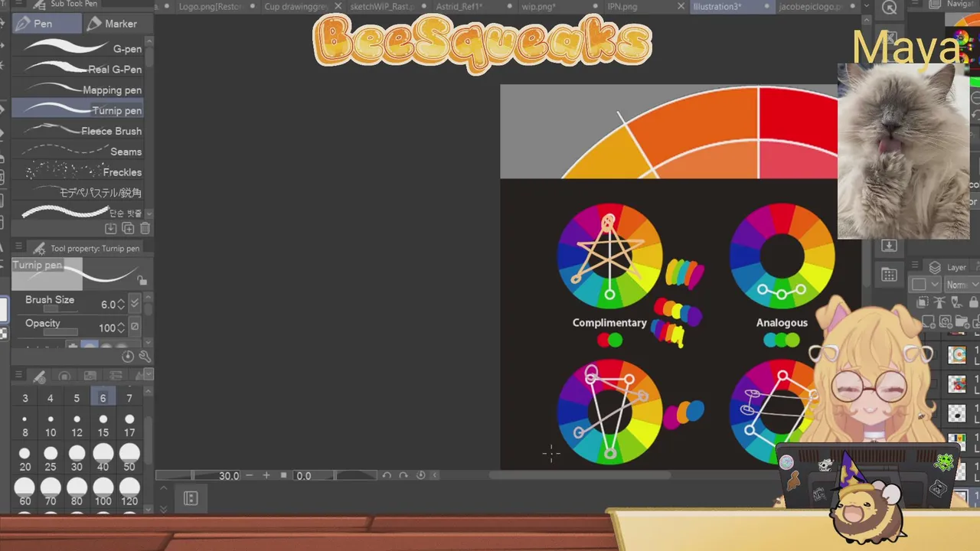Open the timeline panel icon below canvas
Screen dimensions: 980x551
click(x=191, y=499)
